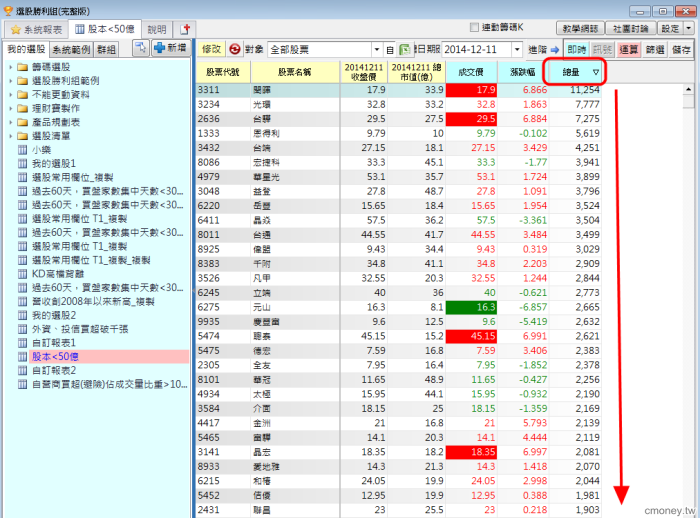Click the table icon beside 自訂報表1
Viewport: 700px width, 518px height.
[22, 343]
